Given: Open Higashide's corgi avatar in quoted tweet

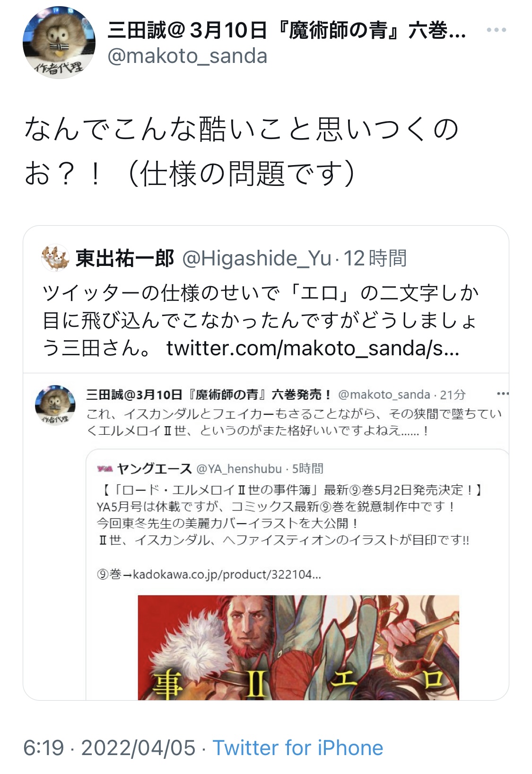Looking at the screenshot, I should point(55,258).
